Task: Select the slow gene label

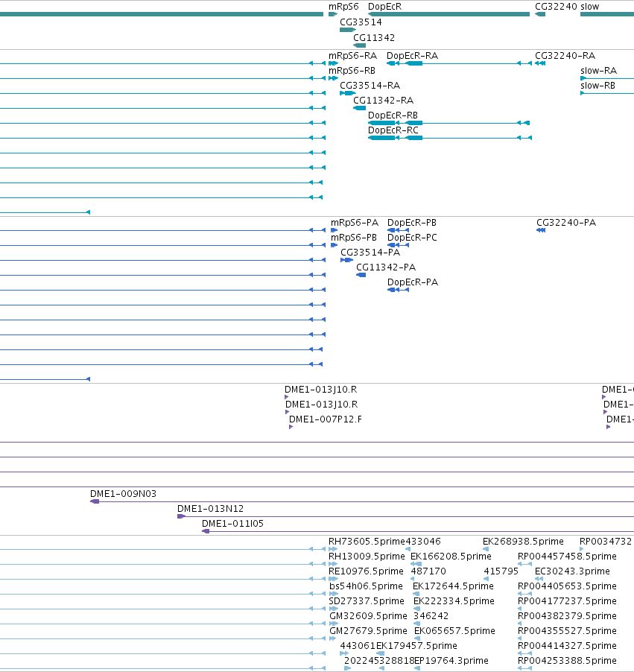Action: tap(589, 7)
